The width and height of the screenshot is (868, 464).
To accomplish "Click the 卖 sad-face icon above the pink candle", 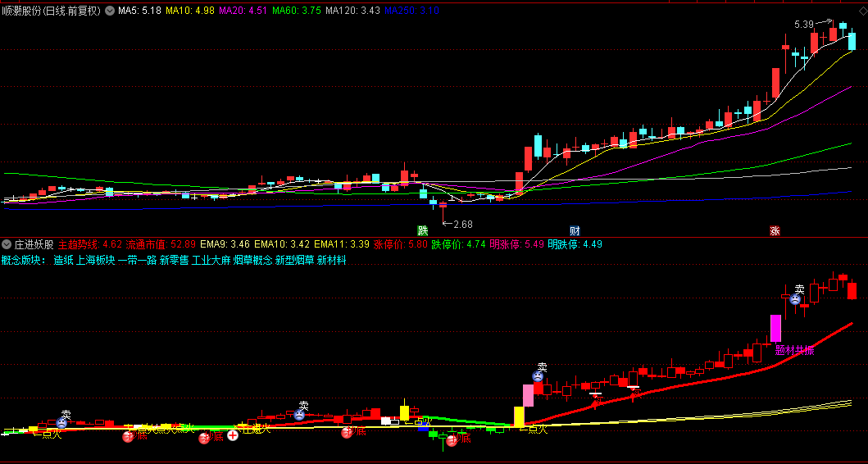I will click(538, 376).
